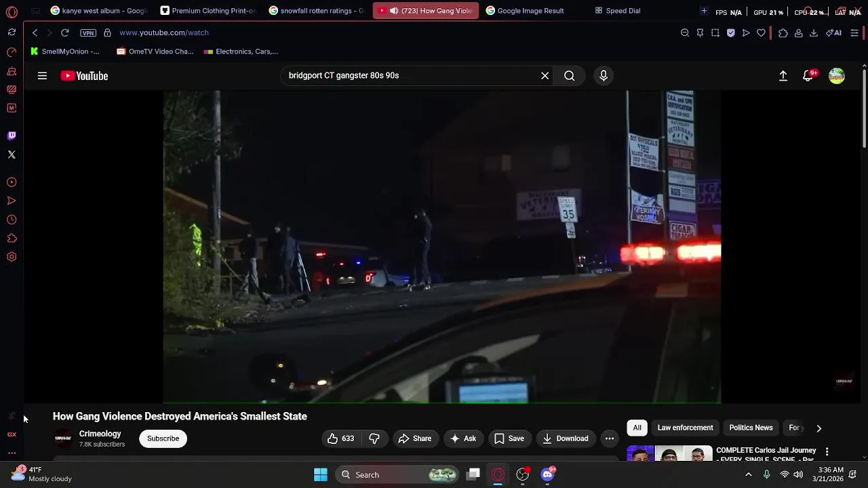The width and height of the screenshot is (868, 488).
Task: Share the Crimeology video
Action: [415, 439]
